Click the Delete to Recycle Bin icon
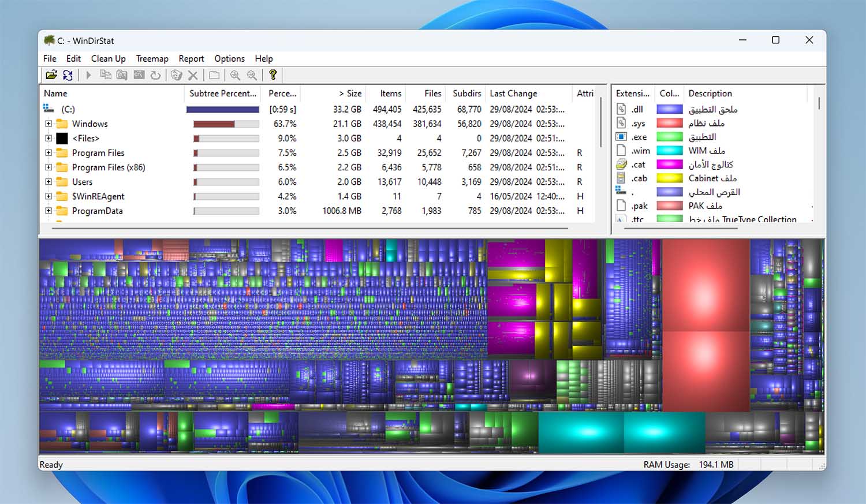The width and height of the screenshot is (866, 504). [x=177, y=75]
